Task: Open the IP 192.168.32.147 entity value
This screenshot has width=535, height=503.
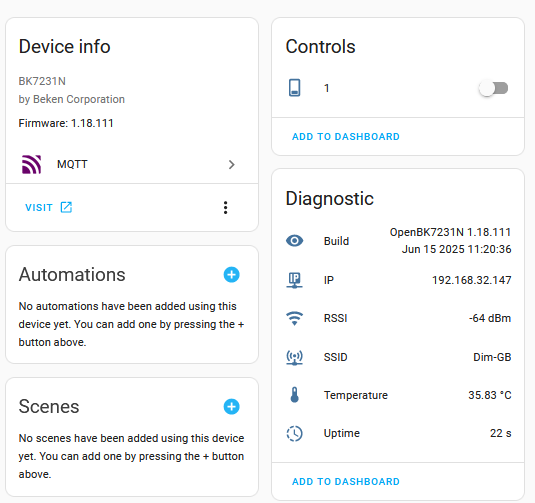Action: (x=472, y=280)
